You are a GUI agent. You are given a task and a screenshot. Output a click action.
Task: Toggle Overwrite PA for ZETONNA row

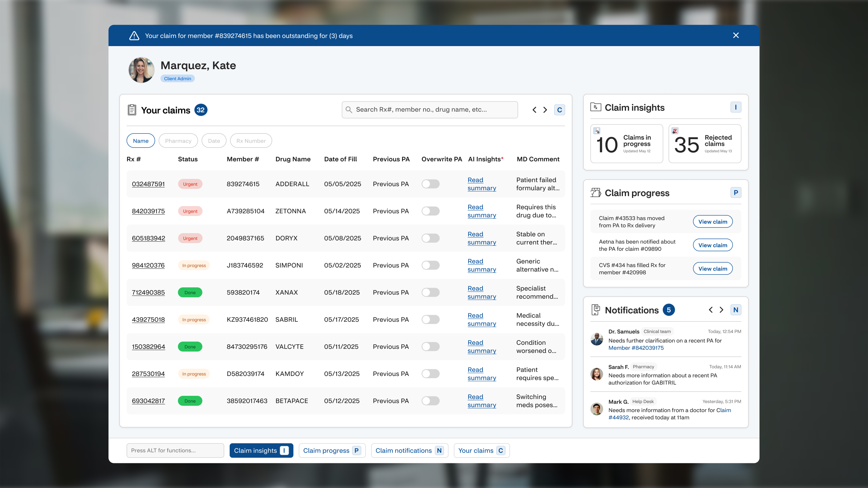tap(430, 211)
